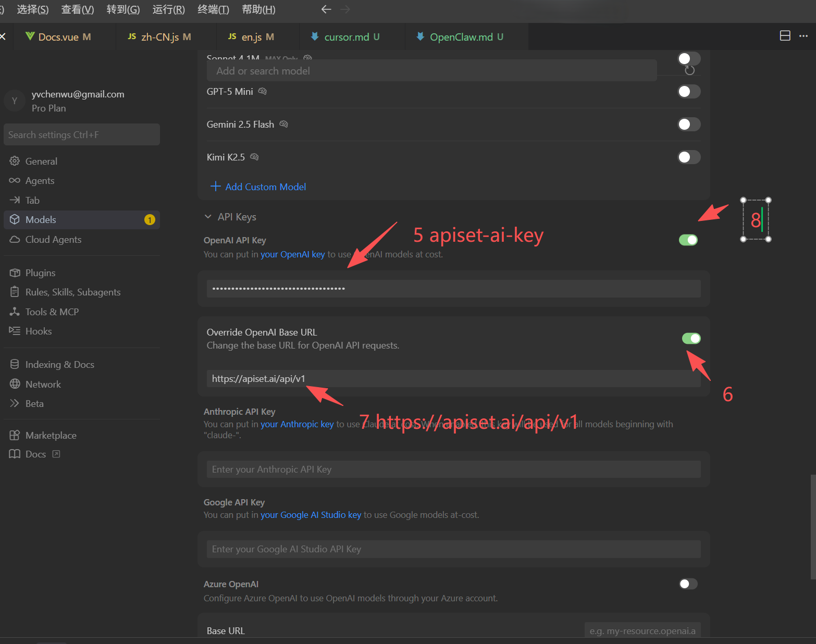Click the globe icon next to Gemini 2.5 Flash
Viewport: 816px width, 644px height.
pos(283,124)
